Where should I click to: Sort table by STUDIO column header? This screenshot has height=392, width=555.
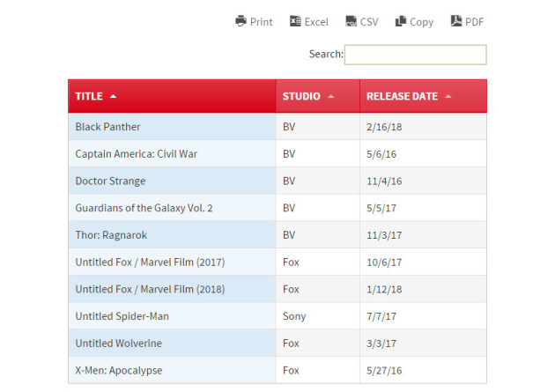(318, 96)
